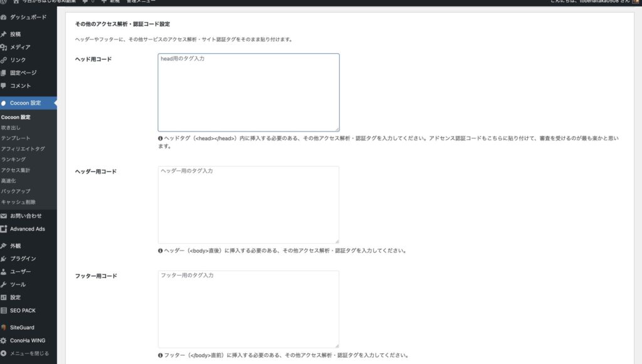Screen dimensions: 642x364
Task: Click the ヘッダー用コード field label
Action: click(96, 172)
